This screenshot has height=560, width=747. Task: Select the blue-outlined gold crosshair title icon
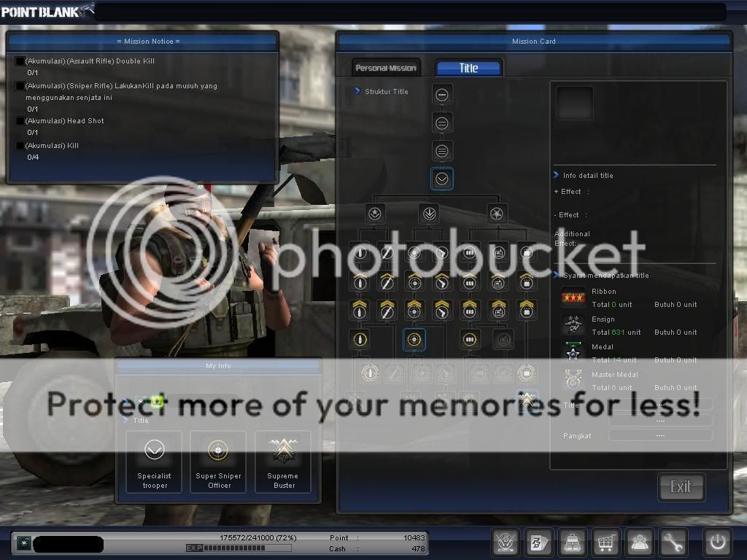414,340
